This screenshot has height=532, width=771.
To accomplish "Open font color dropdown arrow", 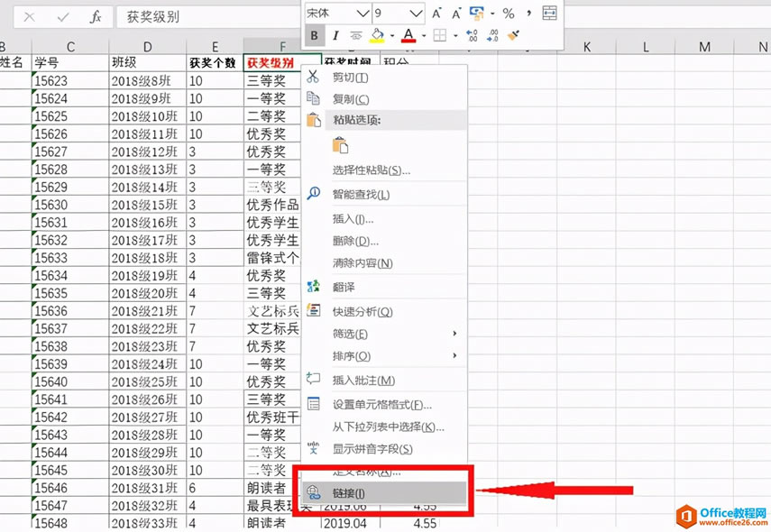I will [x=423, y=35].
